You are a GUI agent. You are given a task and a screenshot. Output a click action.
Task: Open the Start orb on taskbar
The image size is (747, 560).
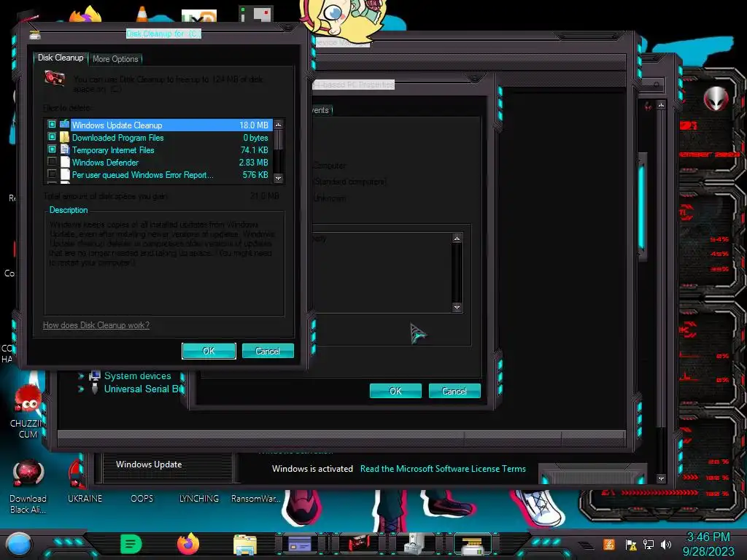pos(19,544)
